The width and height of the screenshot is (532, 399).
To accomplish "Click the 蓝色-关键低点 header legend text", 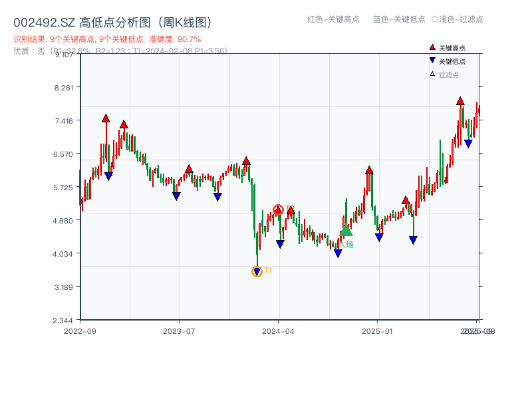I will 399,19.
